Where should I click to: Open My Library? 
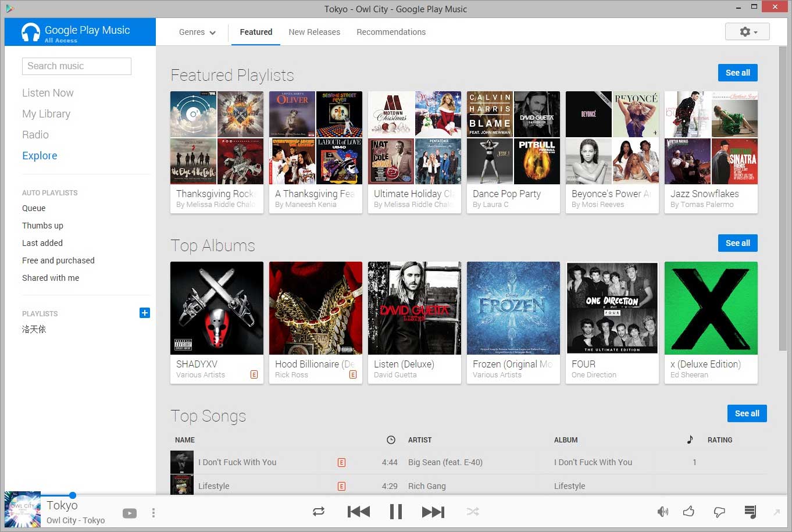pos(46,114)
